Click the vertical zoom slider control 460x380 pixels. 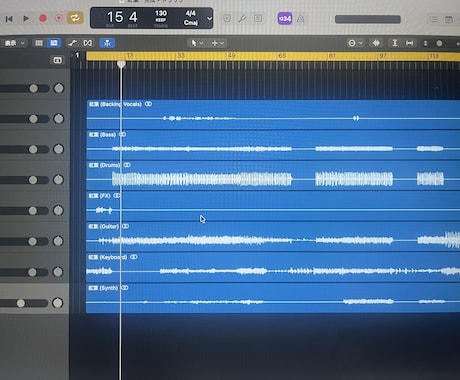pyautogui.click(x=425, y=43)
